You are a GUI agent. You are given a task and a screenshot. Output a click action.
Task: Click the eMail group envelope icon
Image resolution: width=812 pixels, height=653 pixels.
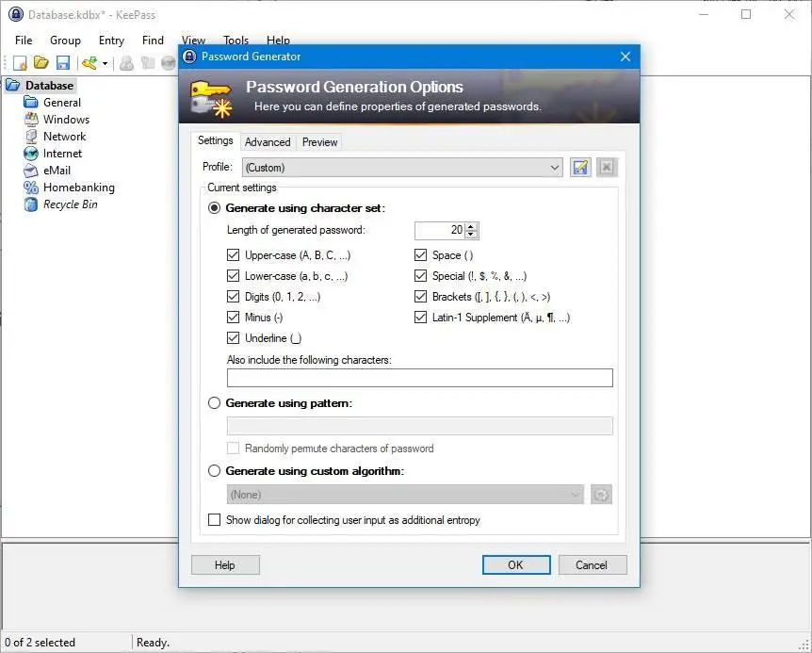coord(31,171)
